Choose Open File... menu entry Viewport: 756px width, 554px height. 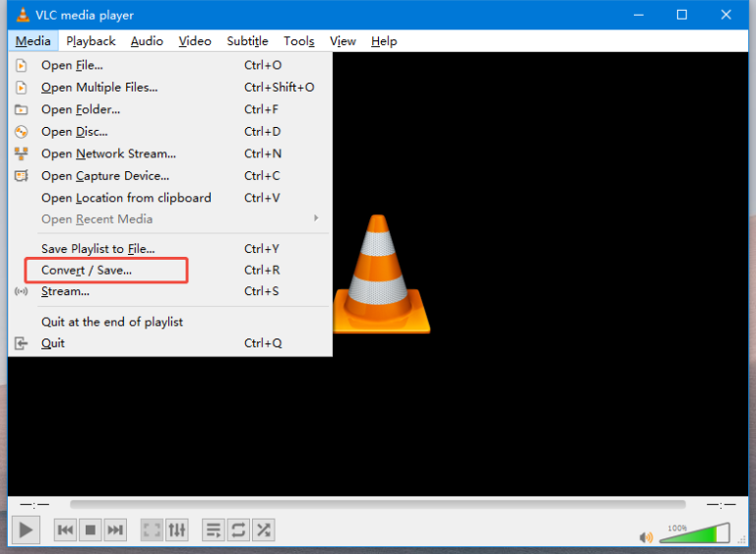(x=170, y=65)
